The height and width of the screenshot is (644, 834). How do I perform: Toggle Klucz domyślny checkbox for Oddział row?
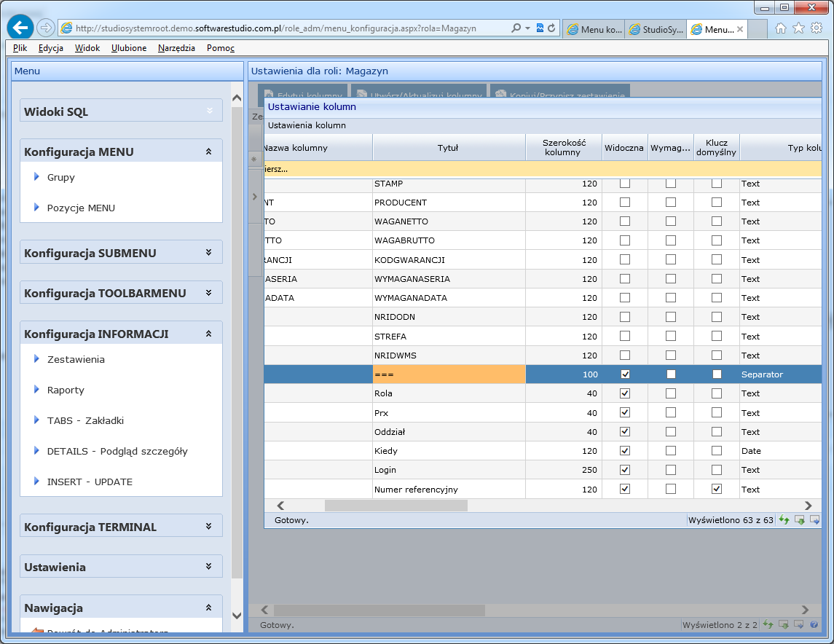[x=717, y=432]
